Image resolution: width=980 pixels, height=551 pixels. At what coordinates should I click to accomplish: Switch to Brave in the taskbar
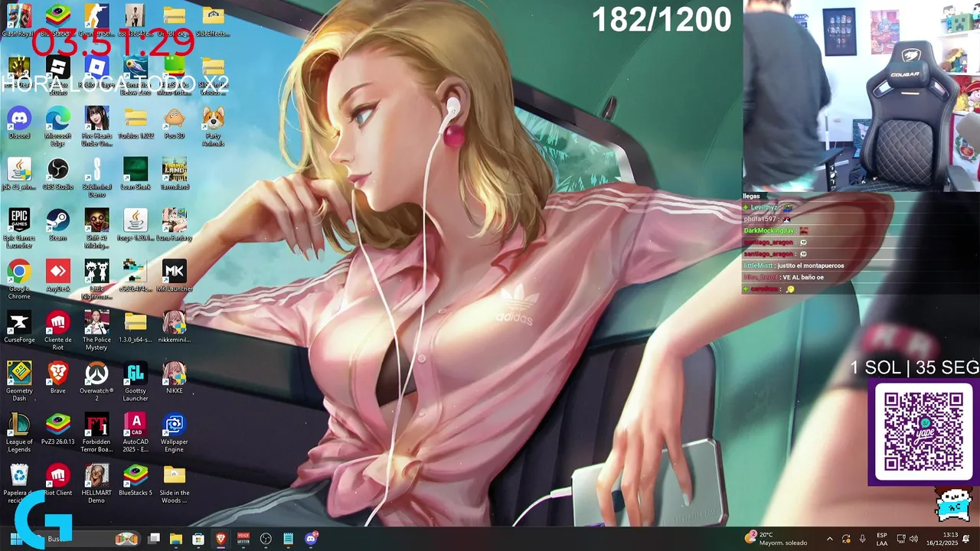point(221,539)
